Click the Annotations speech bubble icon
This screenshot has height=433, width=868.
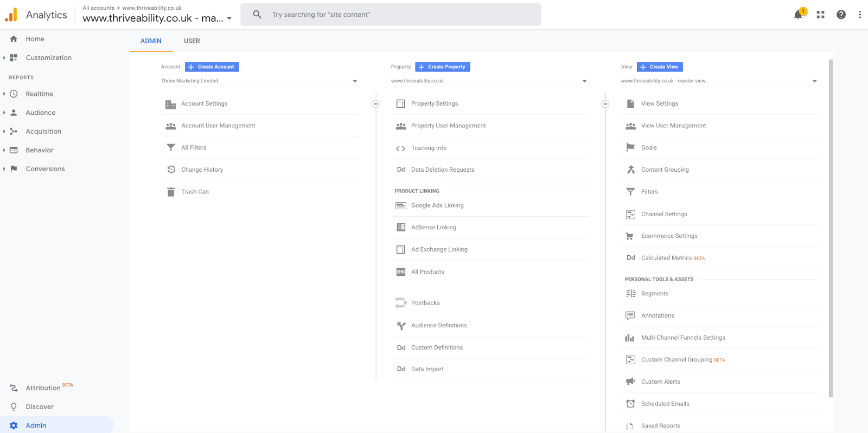630,315
